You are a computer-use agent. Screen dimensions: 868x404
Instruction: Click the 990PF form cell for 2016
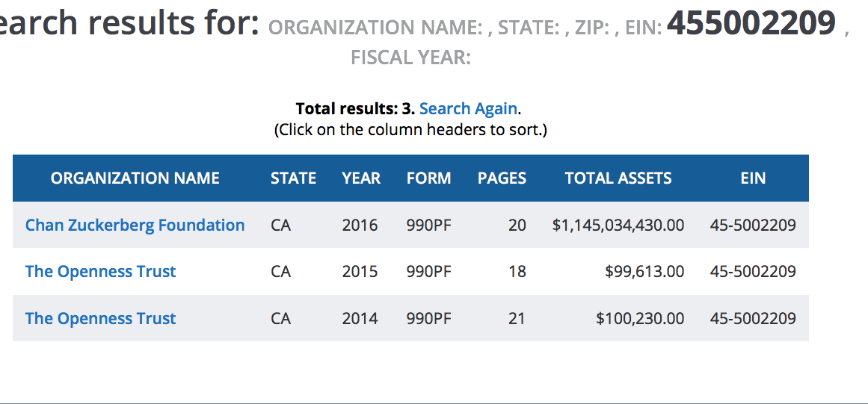pos(428,225)
